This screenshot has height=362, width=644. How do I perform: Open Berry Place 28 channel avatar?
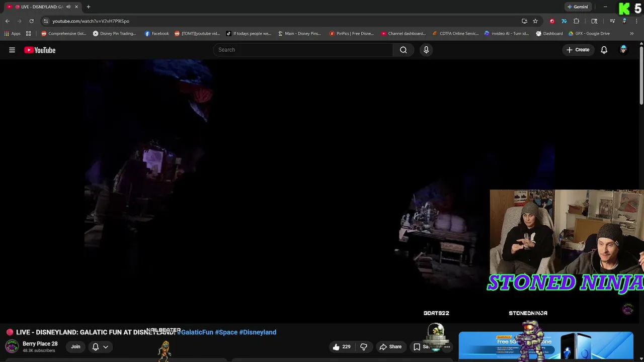pyautogui.click(x=12, y=346)
